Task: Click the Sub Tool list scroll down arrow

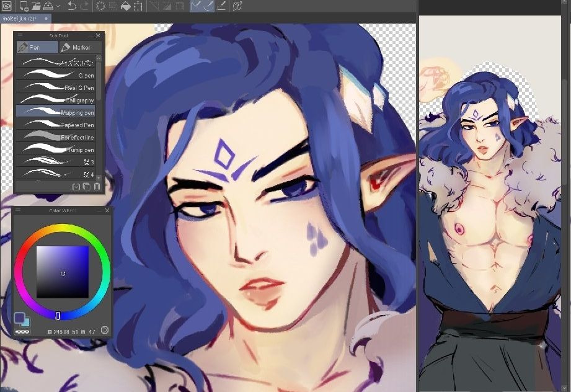Action: pos(99,177)
